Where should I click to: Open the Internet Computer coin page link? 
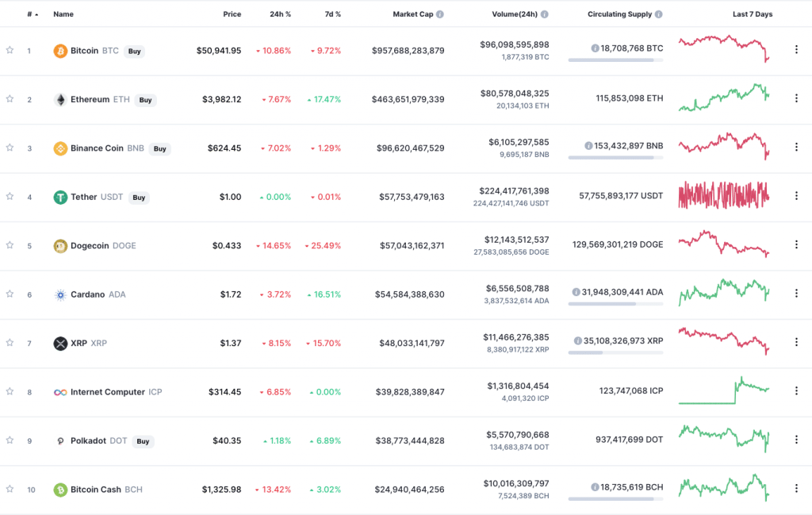108,392
